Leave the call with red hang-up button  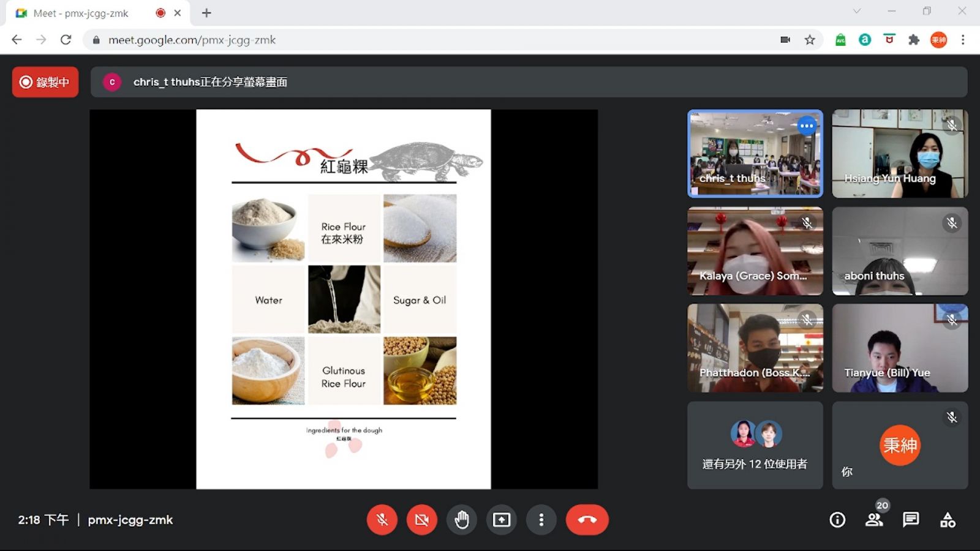(x=587, y=520)
